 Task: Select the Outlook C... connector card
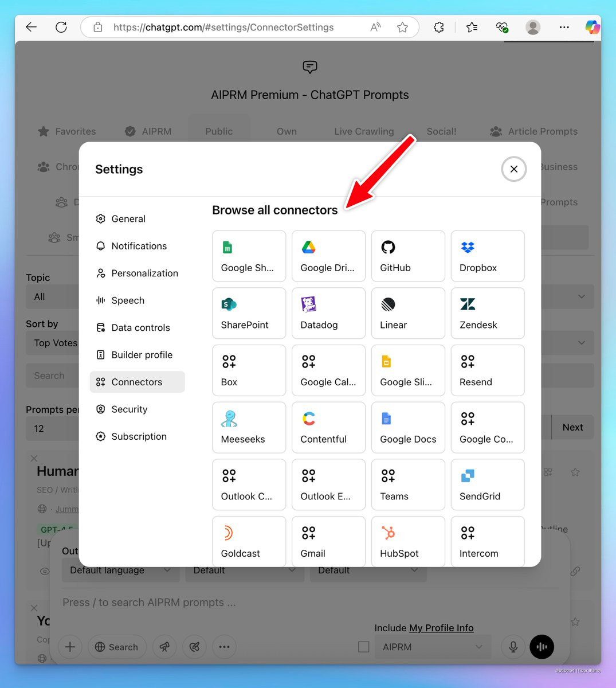coord(249,484)
